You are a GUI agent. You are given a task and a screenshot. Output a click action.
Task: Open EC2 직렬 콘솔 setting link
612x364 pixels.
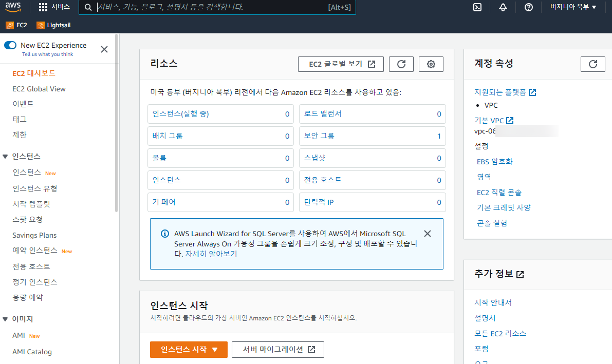[x=499, y=193]
